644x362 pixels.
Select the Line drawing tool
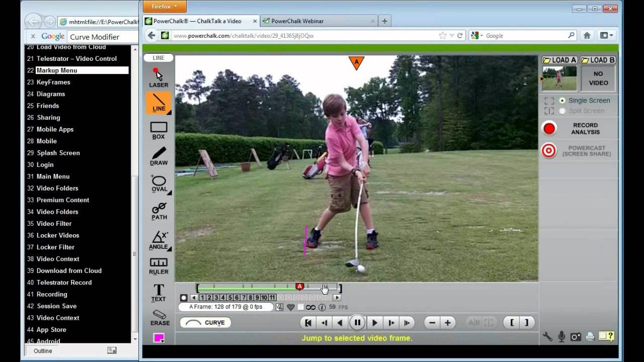tap(158, 103)
